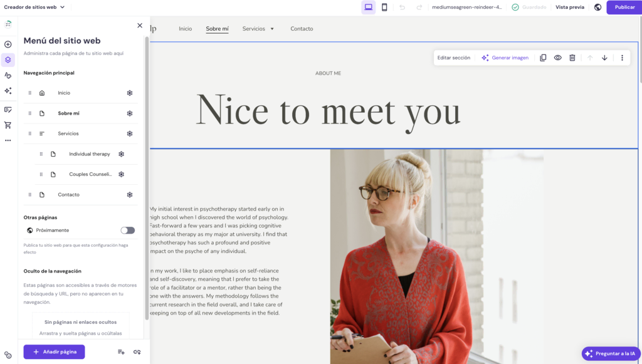Close the Menú del sitio web panel
Image resolution: width=642 pixels, height=364 pixels.
pyautogui.click(x=140, y=26)
